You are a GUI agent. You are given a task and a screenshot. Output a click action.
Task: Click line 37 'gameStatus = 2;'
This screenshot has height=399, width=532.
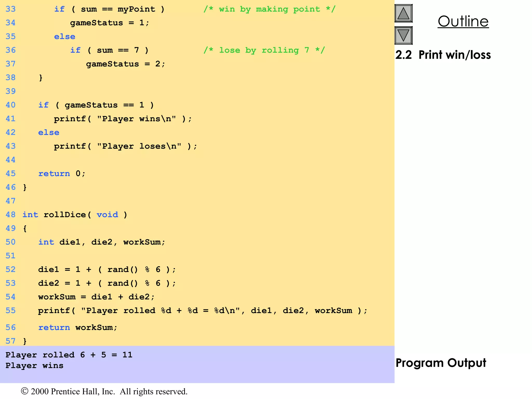click(x=125, y=64)
